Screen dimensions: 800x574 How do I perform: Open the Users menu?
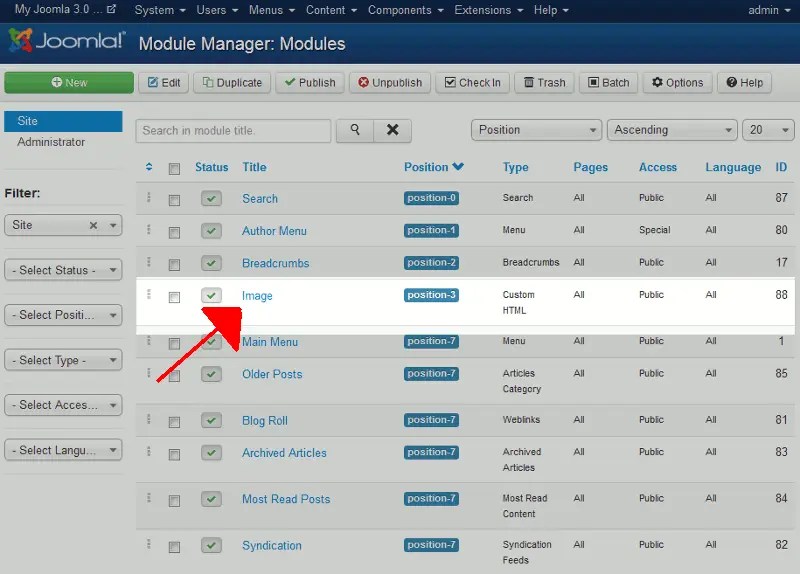coord(217,10)
